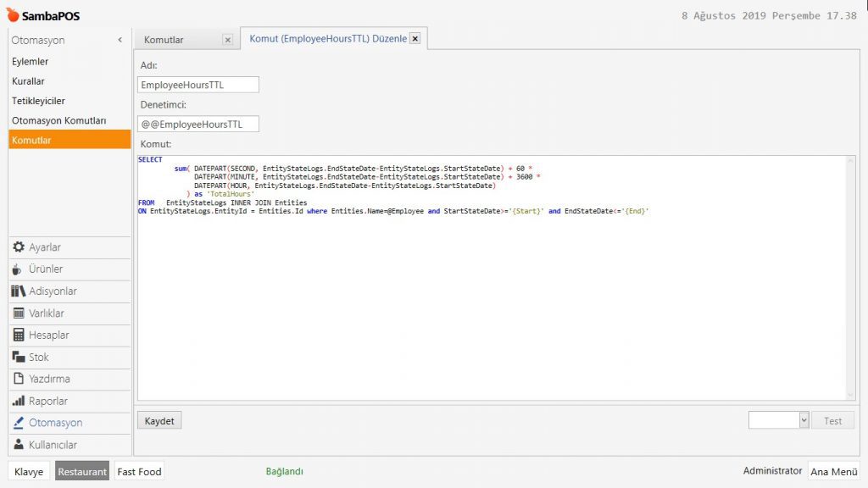Select Kurallar in the Otomasyon menu
868x488 pixels.
[x=29, y=81]
